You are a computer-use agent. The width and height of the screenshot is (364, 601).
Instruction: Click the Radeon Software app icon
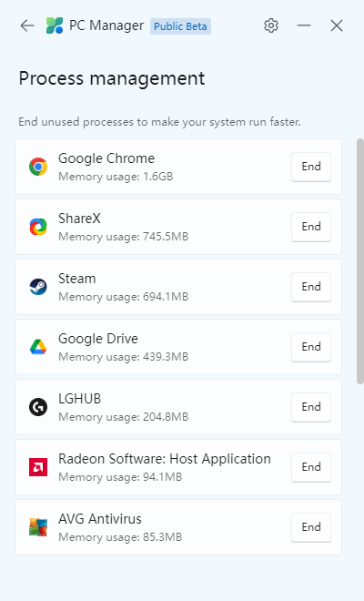click(x=38, y=467)
